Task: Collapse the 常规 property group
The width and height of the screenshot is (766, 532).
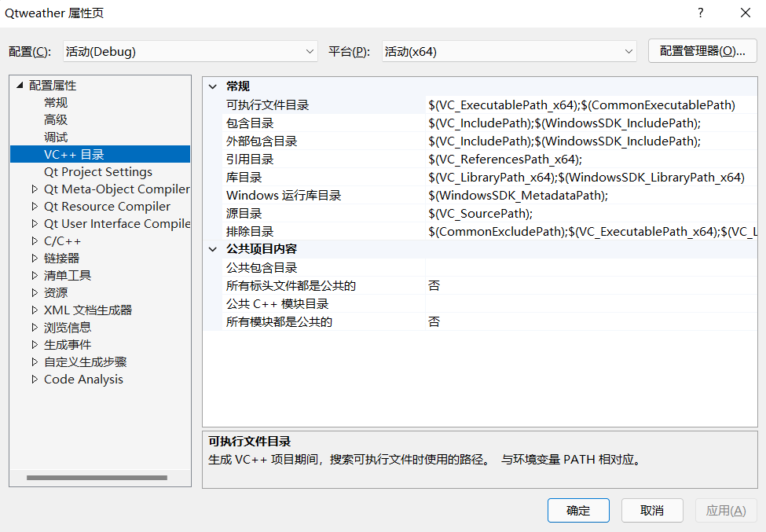Action: 213,86
